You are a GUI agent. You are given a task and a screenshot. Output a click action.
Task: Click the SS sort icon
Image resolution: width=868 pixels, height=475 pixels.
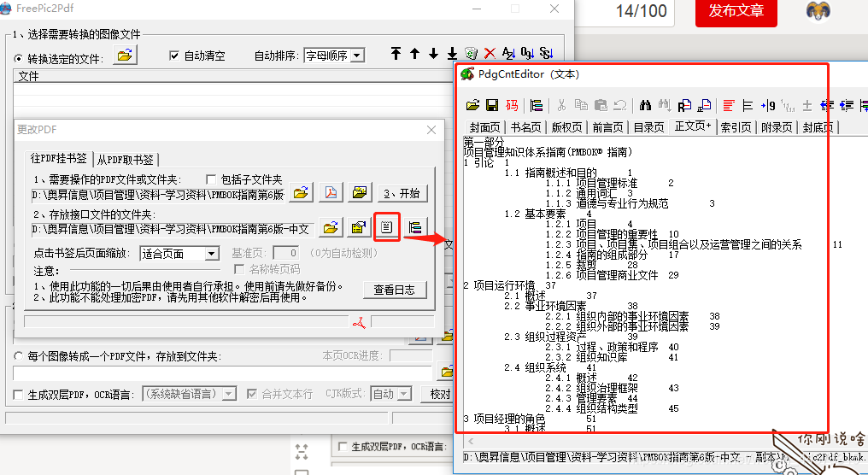547,53
